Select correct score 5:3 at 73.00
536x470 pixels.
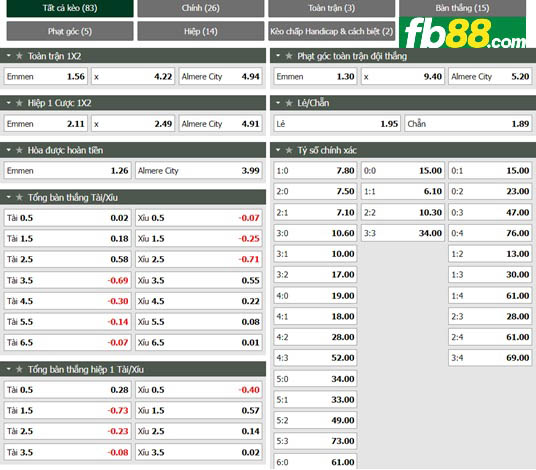(x=315, y=441)
